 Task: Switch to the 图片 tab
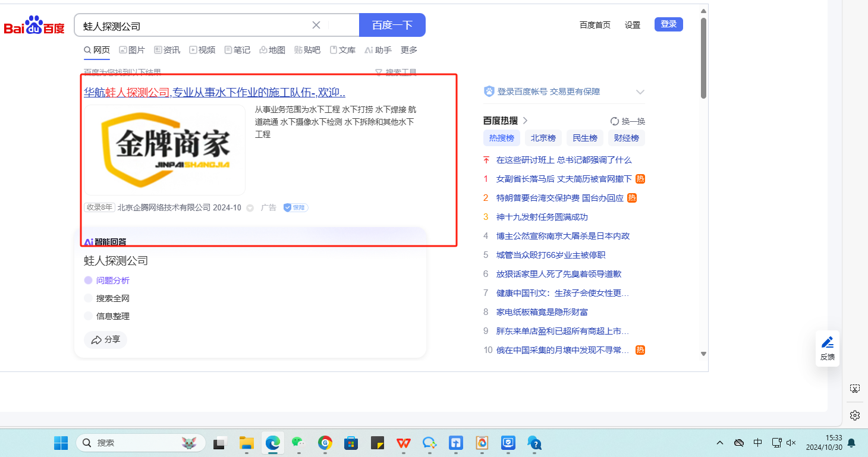(132, 50)
